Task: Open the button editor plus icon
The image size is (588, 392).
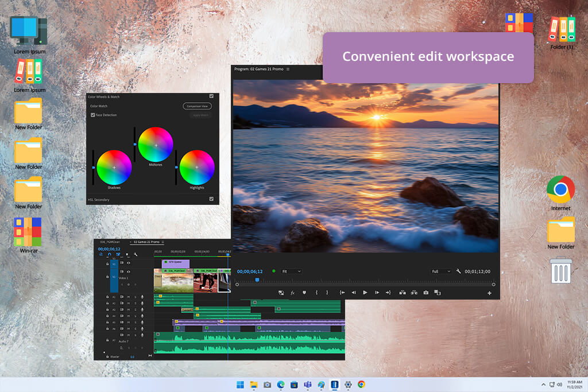Action: (489, 293)
